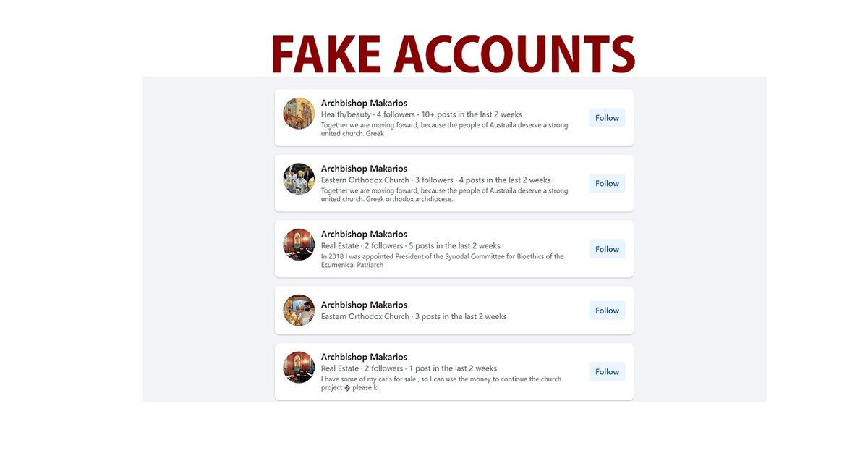Follow the Real Estate account with 5 posts
868x456 pixels.
point(607,249)
